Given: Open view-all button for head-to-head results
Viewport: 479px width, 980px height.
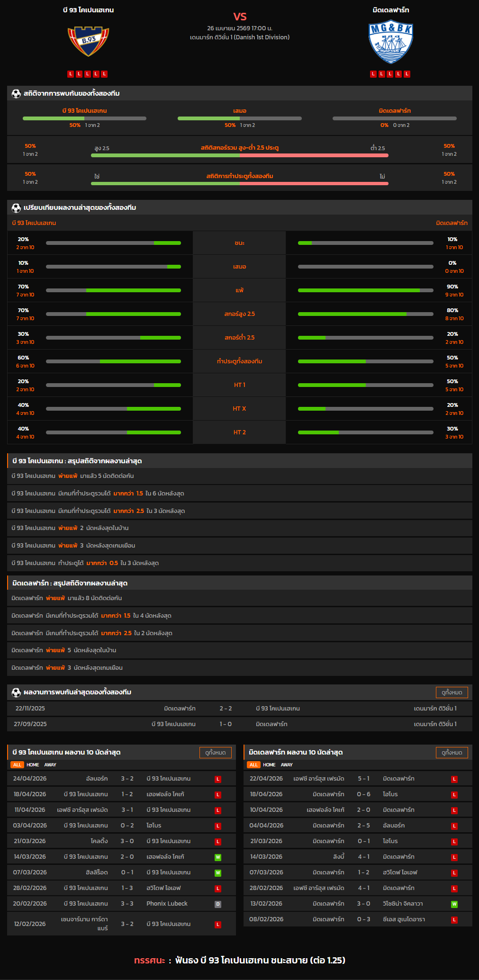Looking at the screenshot, I should pos(452,692).
